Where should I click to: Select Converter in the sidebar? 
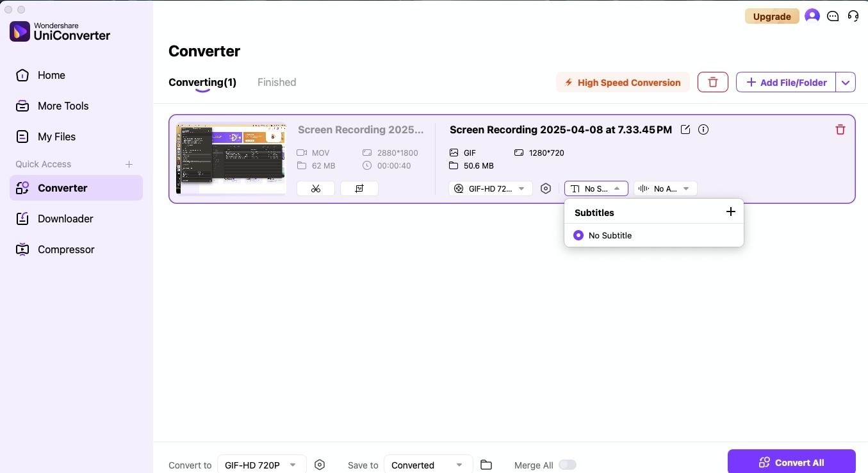click(76, 188)
